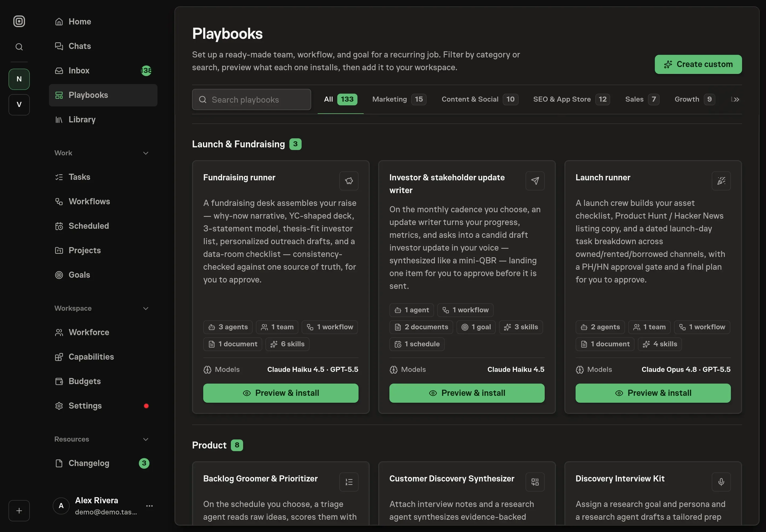
Task: Click the Launch & Fundraising count badge
Action: [x=295, y=144]
